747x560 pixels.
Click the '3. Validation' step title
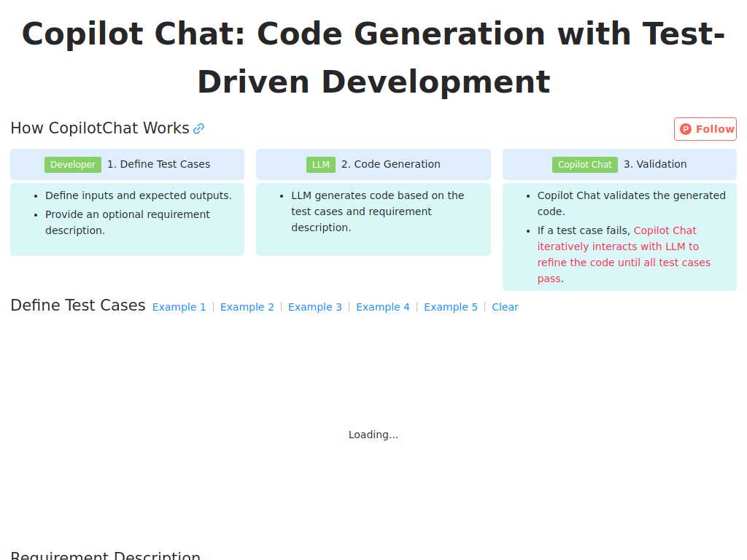(x=655, y=164)
